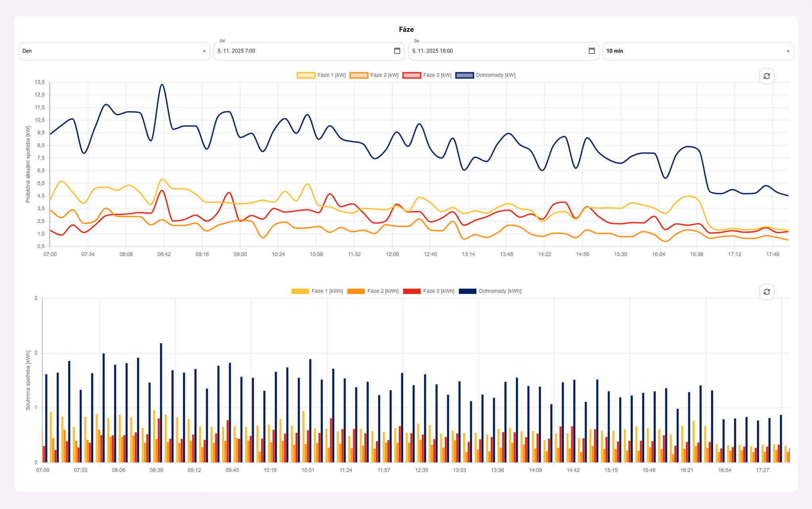812x509 pixels.
Task: Toggle Dohromady [kWh] legend series
Action: (490, 291)
